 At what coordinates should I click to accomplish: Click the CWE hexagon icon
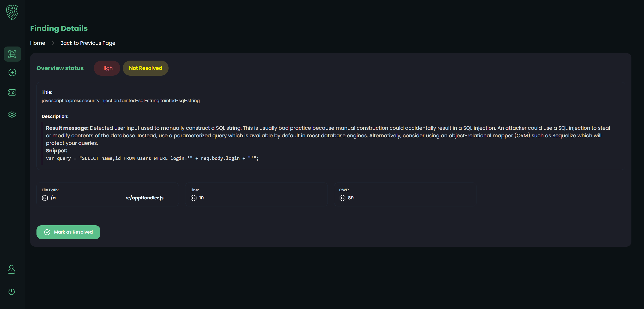point(342,198)
